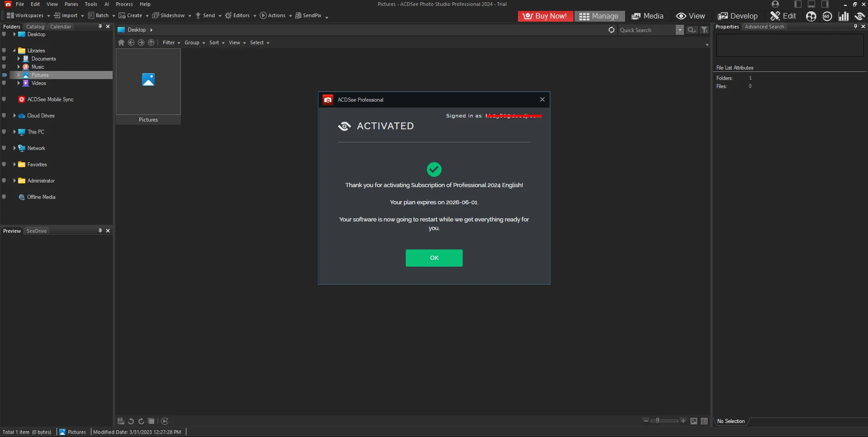Navigate back with the left arrow
The image size is (868, 437).
pos(131,42)
